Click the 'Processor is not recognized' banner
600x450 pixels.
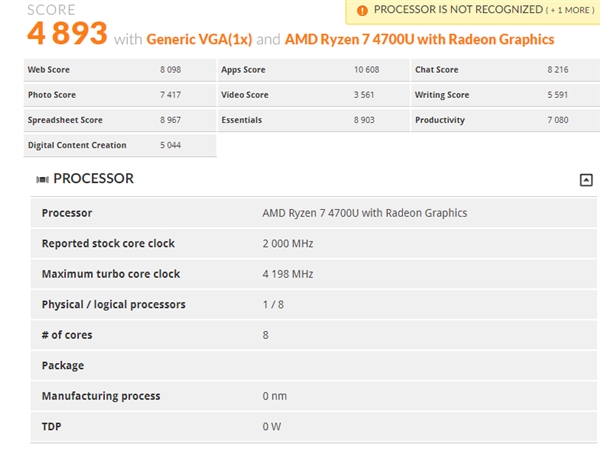(x=456, y=10)
